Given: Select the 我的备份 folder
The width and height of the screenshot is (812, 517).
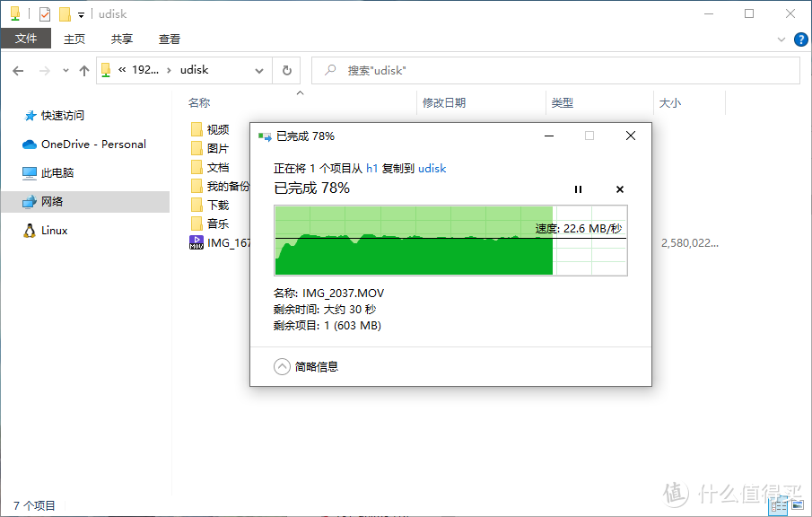Looking at the screenshot, I should (220, 187).
